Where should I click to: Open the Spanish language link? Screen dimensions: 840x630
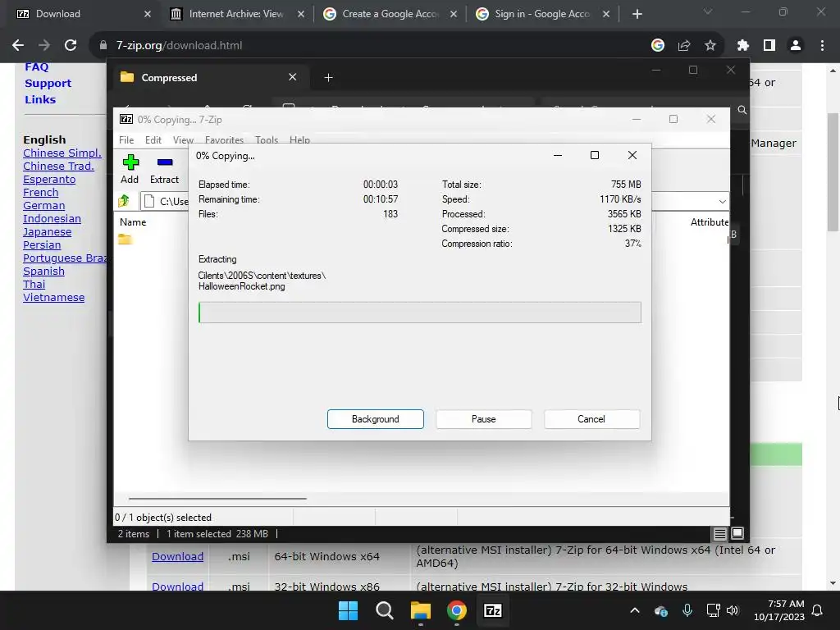[x=44, y=271]
